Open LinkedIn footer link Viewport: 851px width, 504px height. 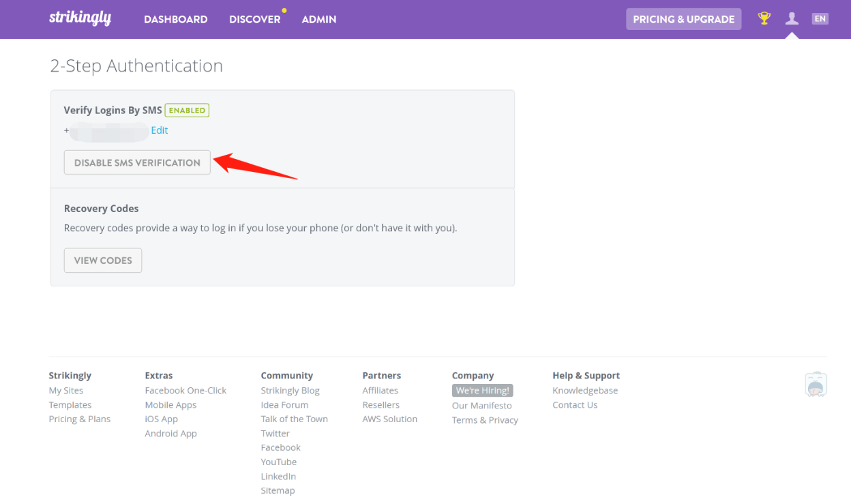[x=279, y=477]
